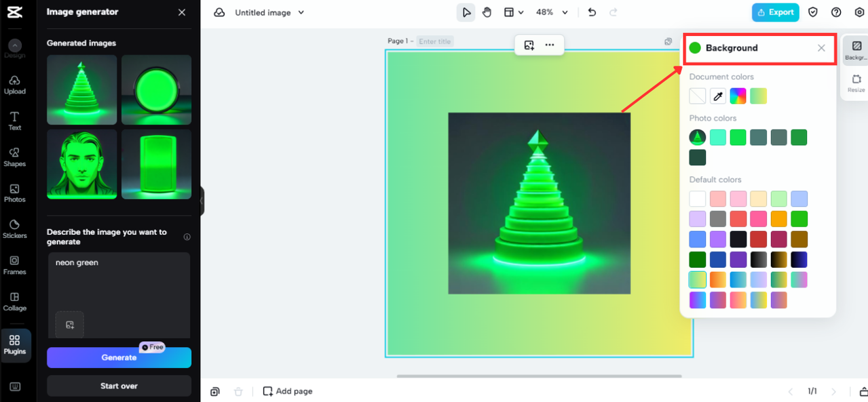Select the black-to-gray gradient default swatch
The image size is (868, 402).
tap(759, 260)
